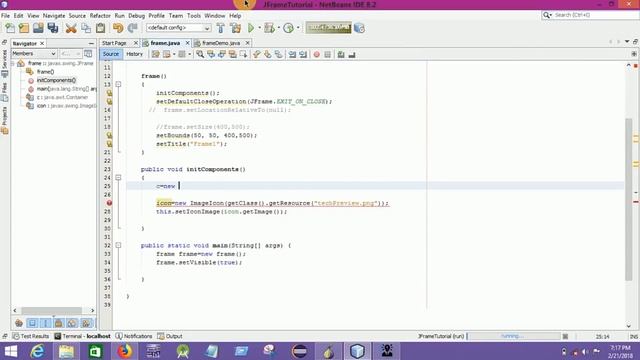The width and height of the screenshot is (640, 360).
Task: Open File Explorer from taskbar
Action: pos(67,351)
